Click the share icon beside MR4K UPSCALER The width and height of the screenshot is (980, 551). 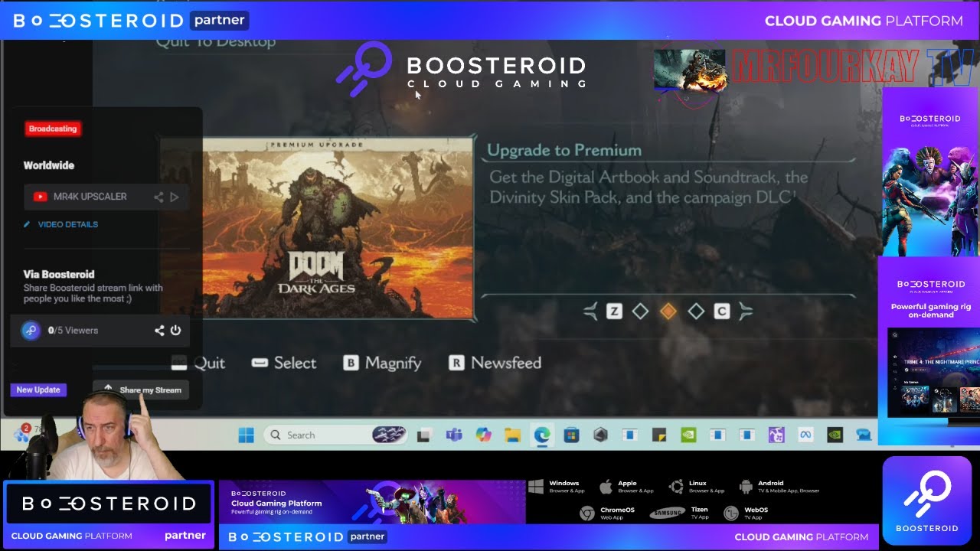(x=158, y=197)
